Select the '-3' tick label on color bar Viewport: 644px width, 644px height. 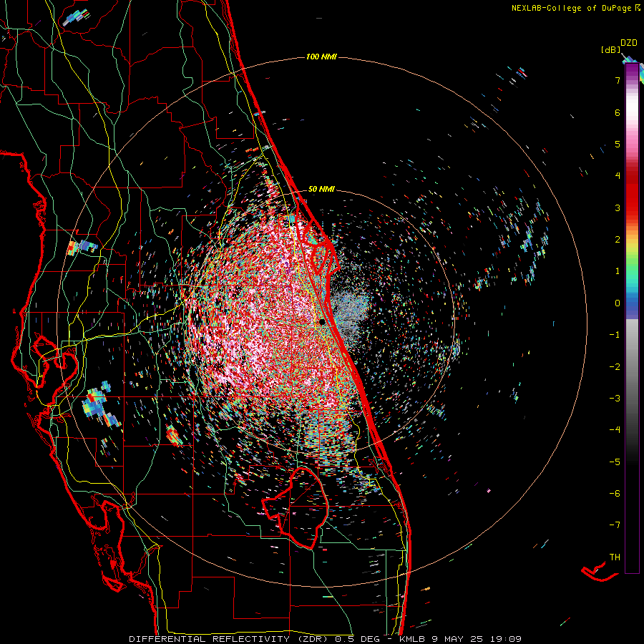click(x=615, y=399)
